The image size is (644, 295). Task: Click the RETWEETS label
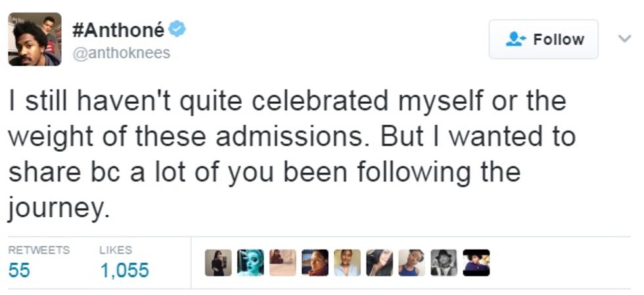click(39, 250)
